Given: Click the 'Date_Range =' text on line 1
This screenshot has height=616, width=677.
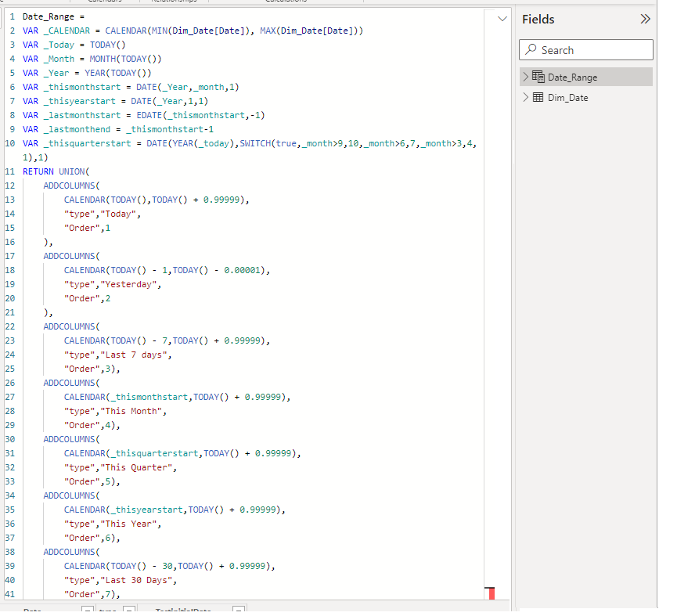Looking at the screenshot, I should [53, 17].
